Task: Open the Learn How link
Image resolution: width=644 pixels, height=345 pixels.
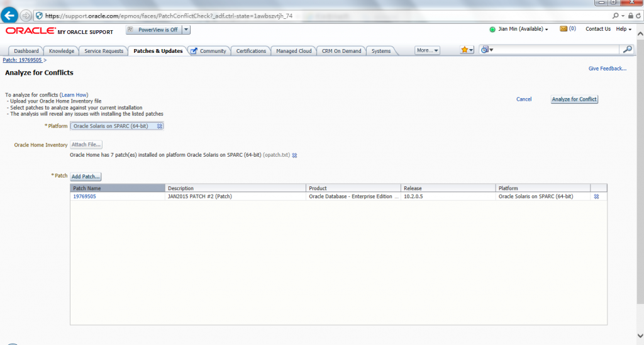Action: coord(74,95)
